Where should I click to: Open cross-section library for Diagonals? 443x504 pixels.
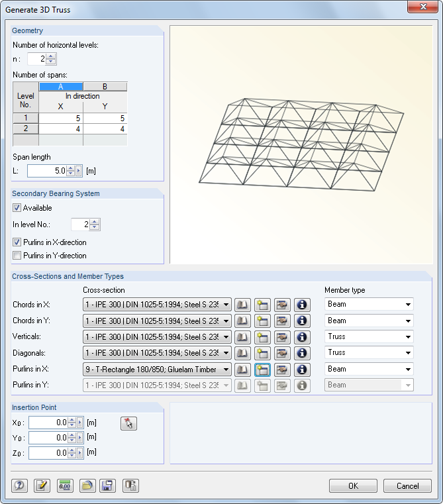click(242, 353)
